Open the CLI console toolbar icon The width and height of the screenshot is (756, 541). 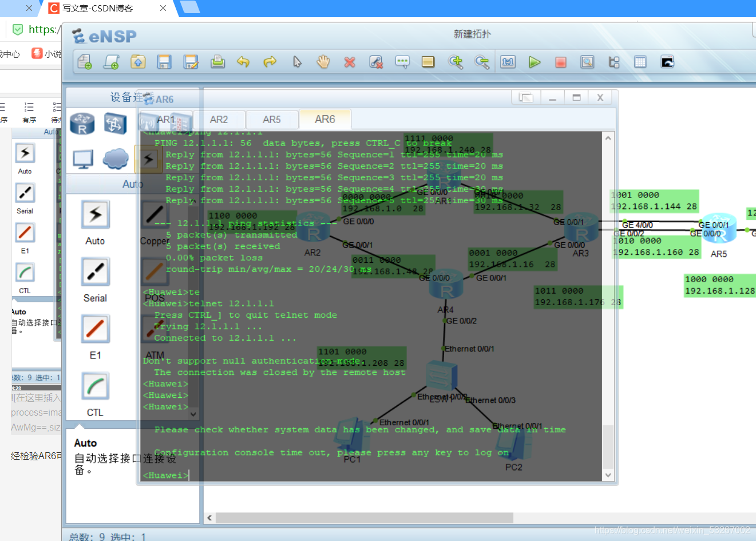(x=667, y=62)
